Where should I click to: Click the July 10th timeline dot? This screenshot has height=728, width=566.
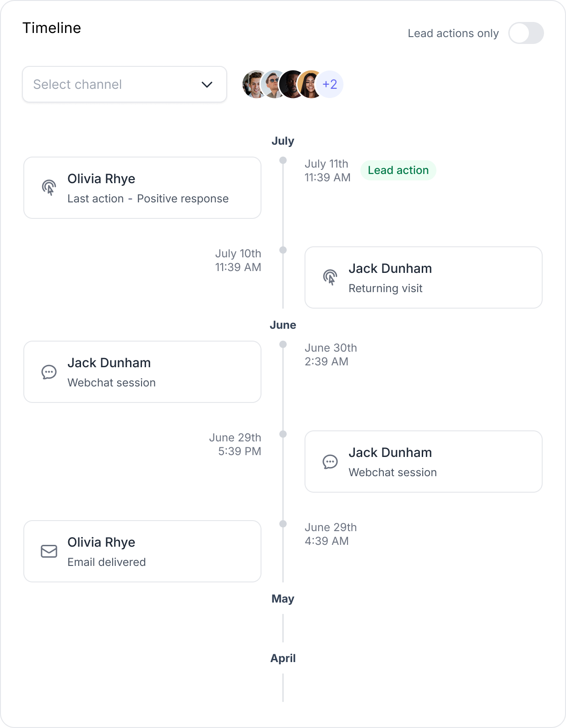283,250
